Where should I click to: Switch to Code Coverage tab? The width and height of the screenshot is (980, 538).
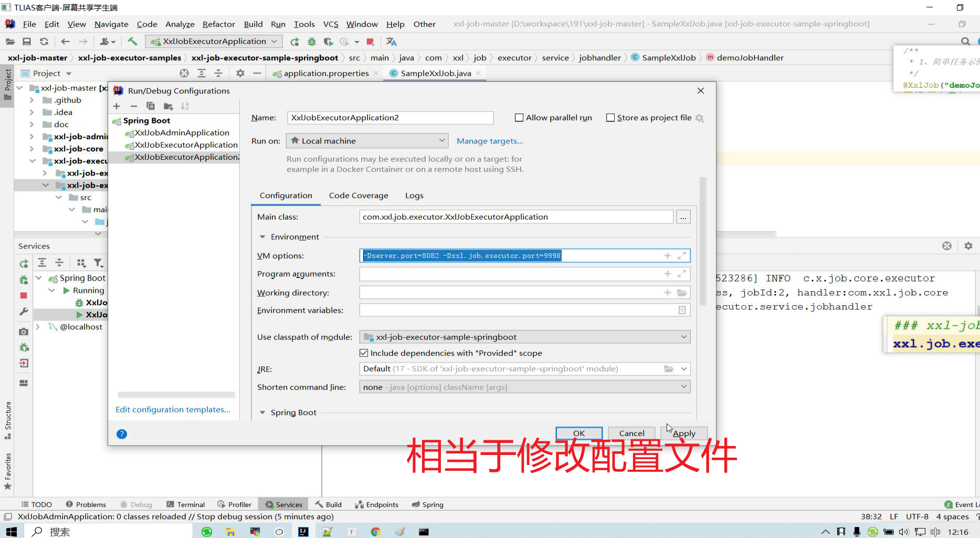click(359, 195)
